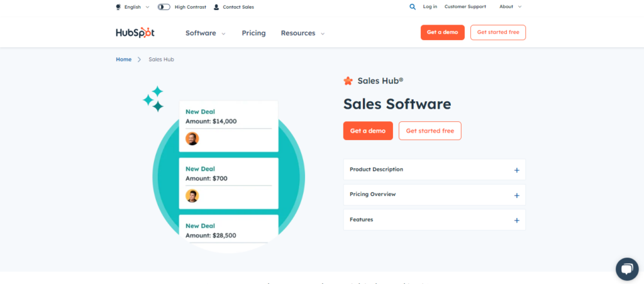
Task: Click the Home breadcrumb link
Action: pyautogui.click(x=124, y=59)
